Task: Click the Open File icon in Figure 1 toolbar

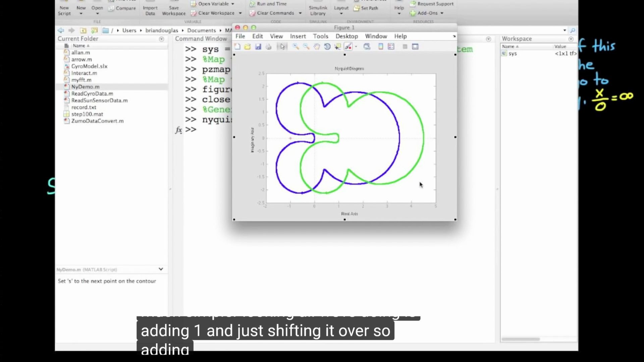Action: (248, 47)
